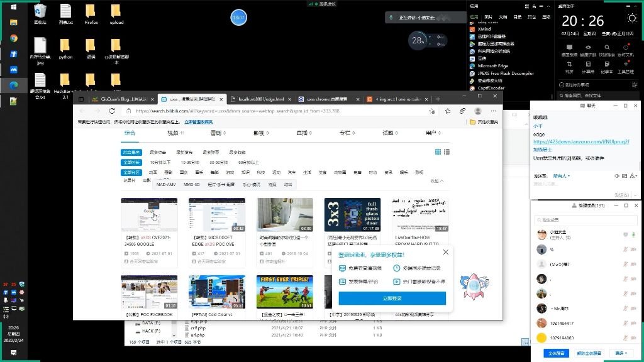The image size is (644, 362).
Task: Select MAD·AMV subcategory filter
Action: 166,185
